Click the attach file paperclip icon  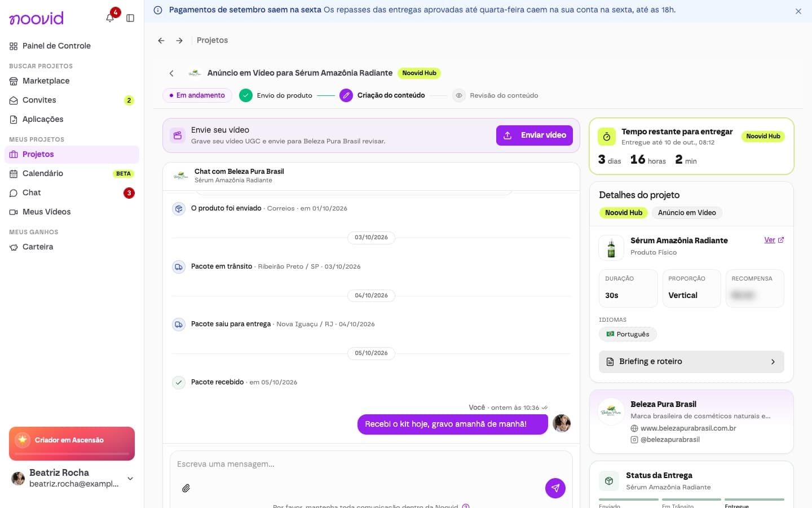[186, 488]
